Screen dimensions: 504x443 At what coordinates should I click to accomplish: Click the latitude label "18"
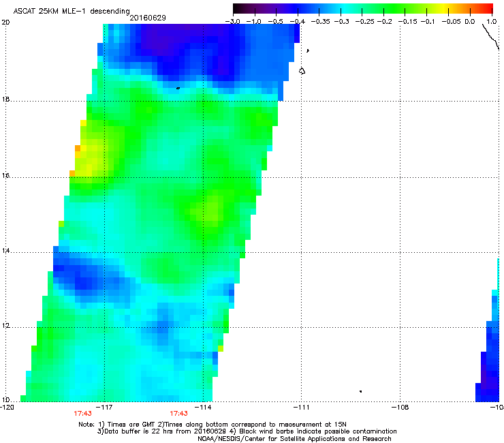pos(5,100)
